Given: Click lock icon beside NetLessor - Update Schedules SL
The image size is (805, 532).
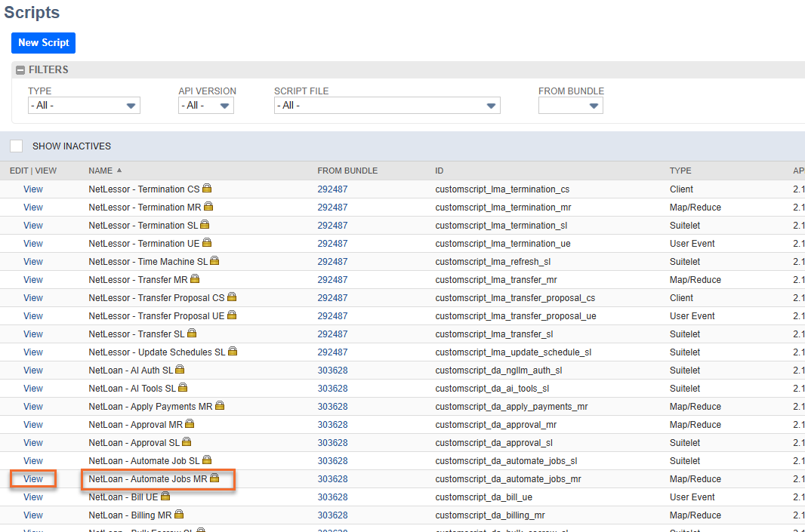Looking at the screenshot, I should (233, 352).
